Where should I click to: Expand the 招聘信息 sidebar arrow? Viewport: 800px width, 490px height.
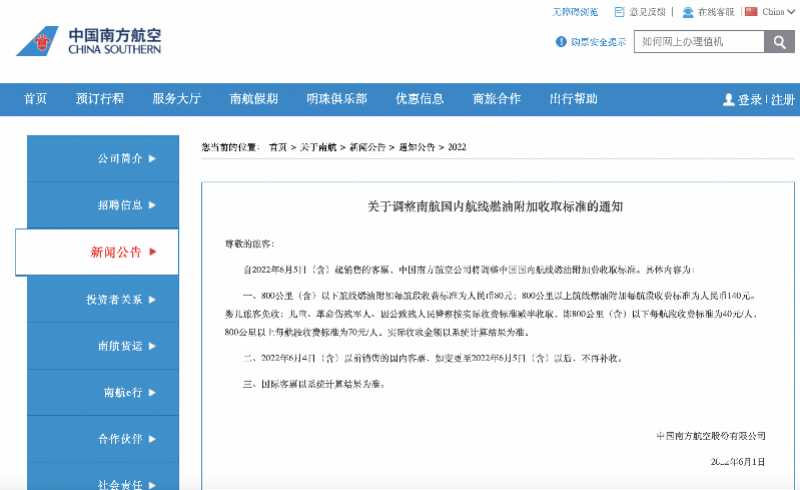152,205
